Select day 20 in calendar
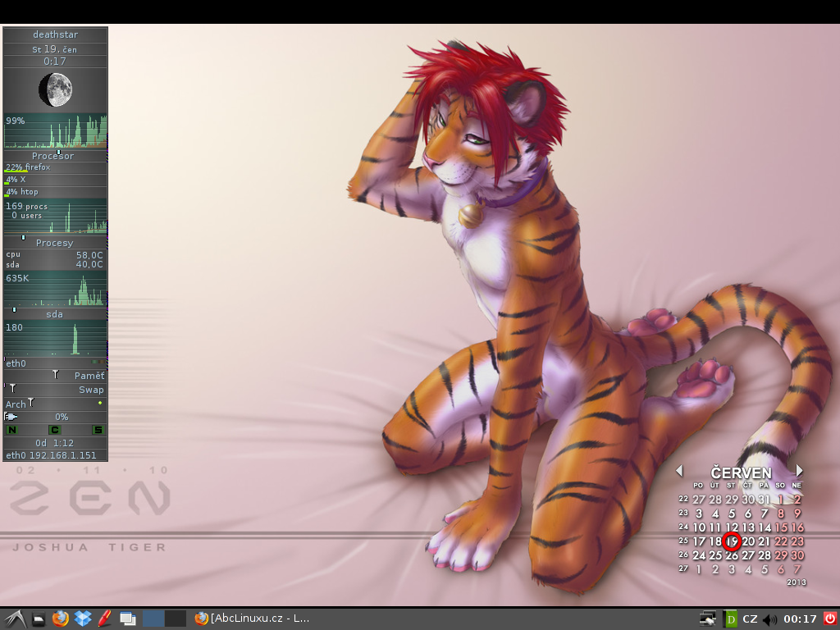 [x=748, y=541]
